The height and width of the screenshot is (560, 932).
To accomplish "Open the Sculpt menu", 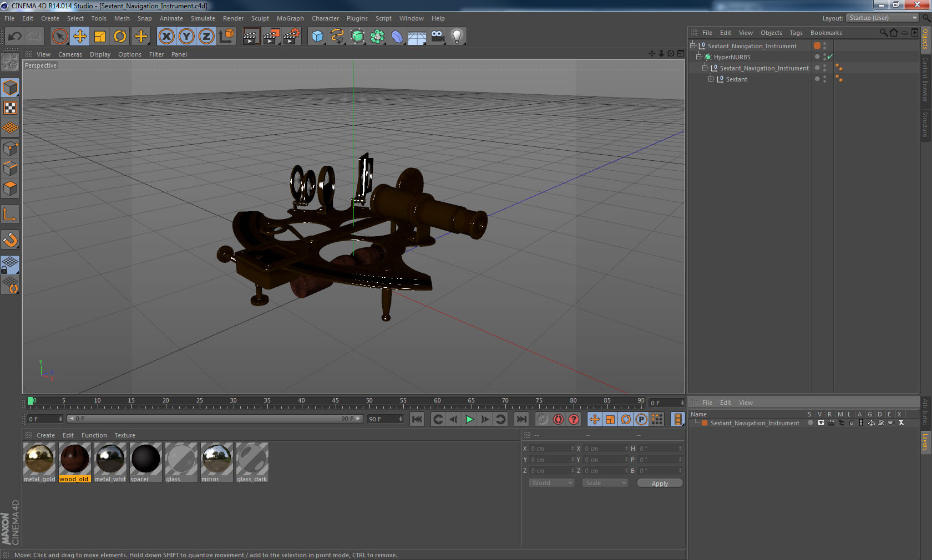I will 260,18.
